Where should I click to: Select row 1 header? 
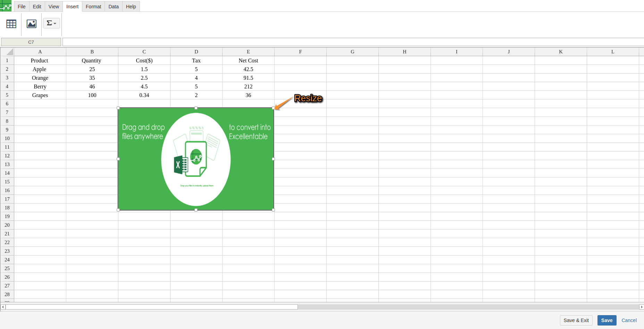click(x=7, y=60)
